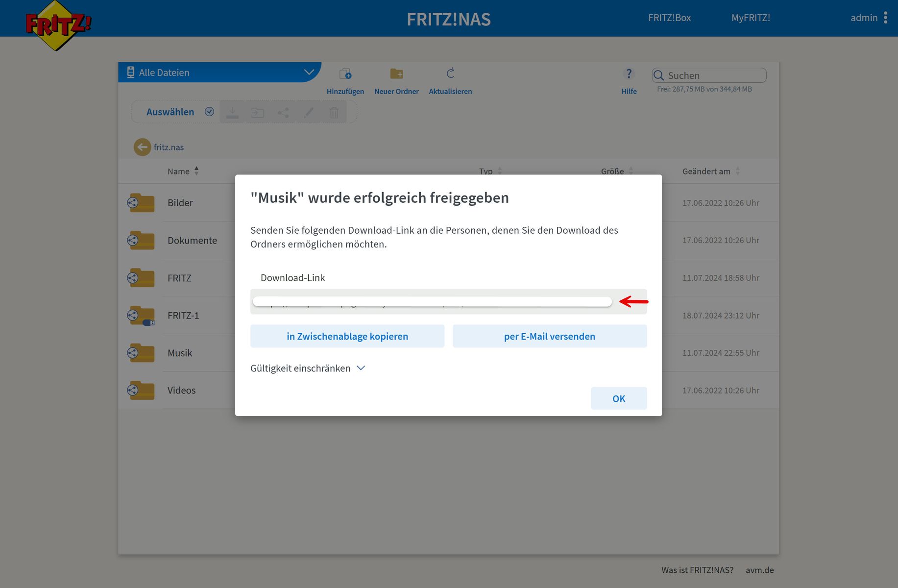
Task: Expand the Alle Dateien dropdown chevron
Action: (309, 72)
